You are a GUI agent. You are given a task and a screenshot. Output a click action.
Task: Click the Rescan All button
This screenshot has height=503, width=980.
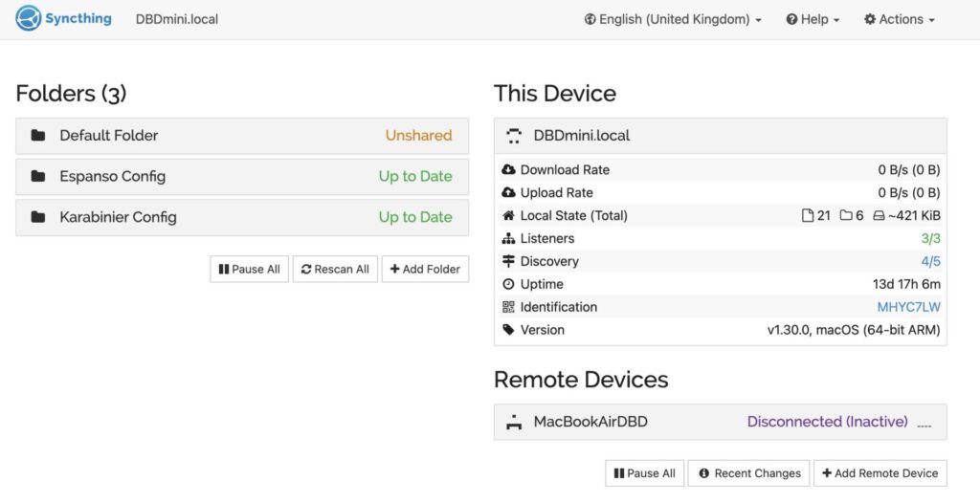point(335,270)
